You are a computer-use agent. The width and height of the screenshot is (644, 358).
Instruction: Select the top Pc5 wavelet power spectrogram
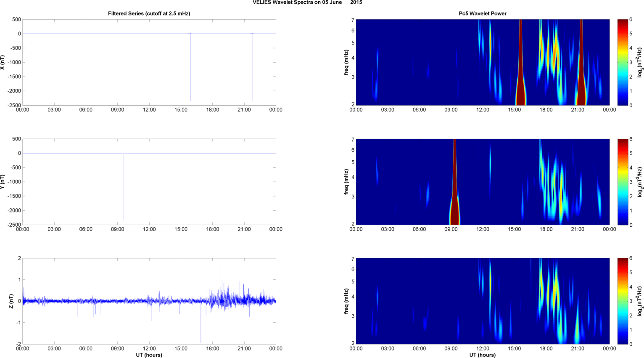tap(483, 62)
